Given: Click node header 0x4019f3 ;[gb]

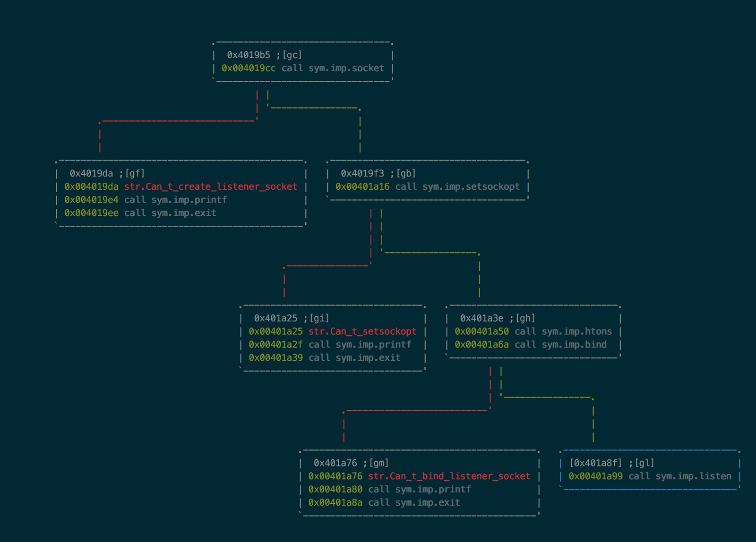Looking at the screenshot, I should (378, 174).
